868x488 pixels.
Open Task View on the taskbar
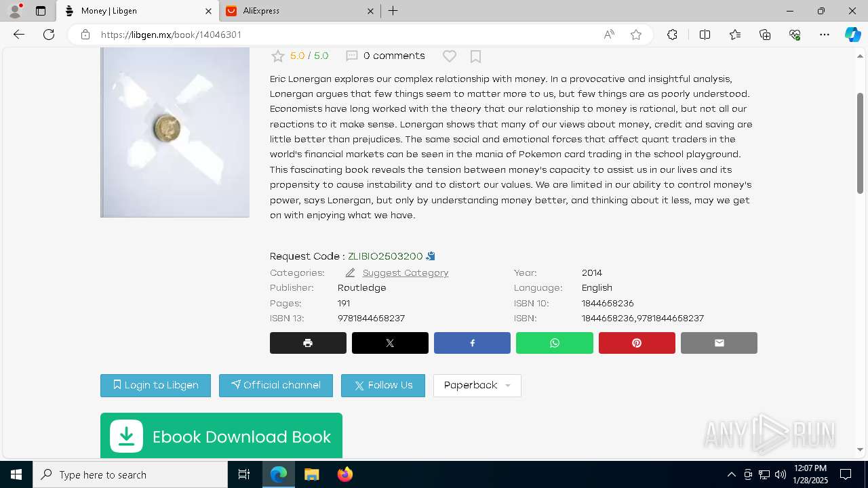(244, 474)
